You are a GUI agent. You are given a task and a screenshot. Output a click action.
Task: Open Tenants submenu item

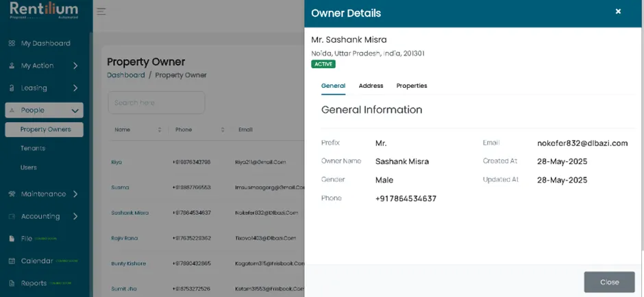pyautogui.click(x=33, y=148)
